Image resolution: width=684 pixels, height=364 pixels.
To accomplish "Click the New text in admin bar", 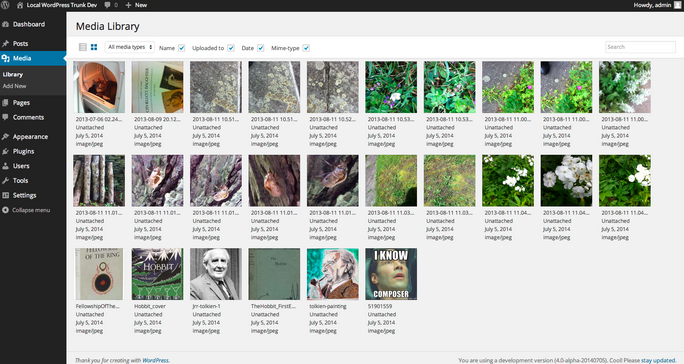I will [141, 5].
